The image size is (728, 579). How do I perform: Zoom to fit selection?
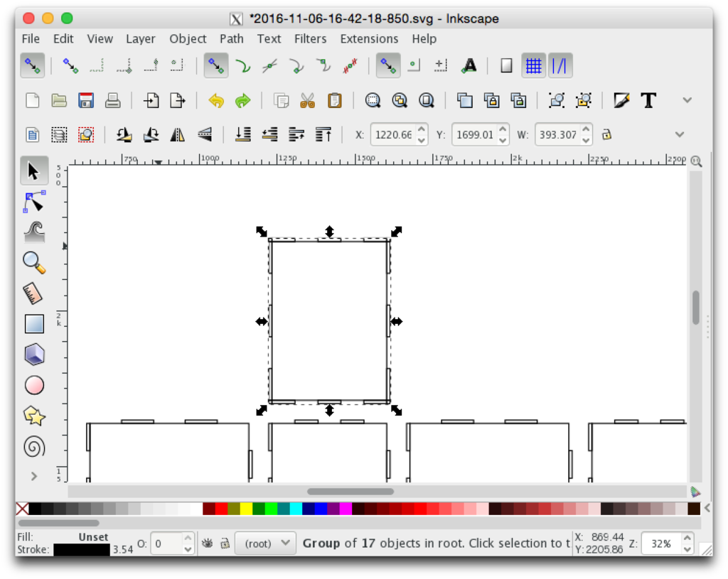[373, 100]
